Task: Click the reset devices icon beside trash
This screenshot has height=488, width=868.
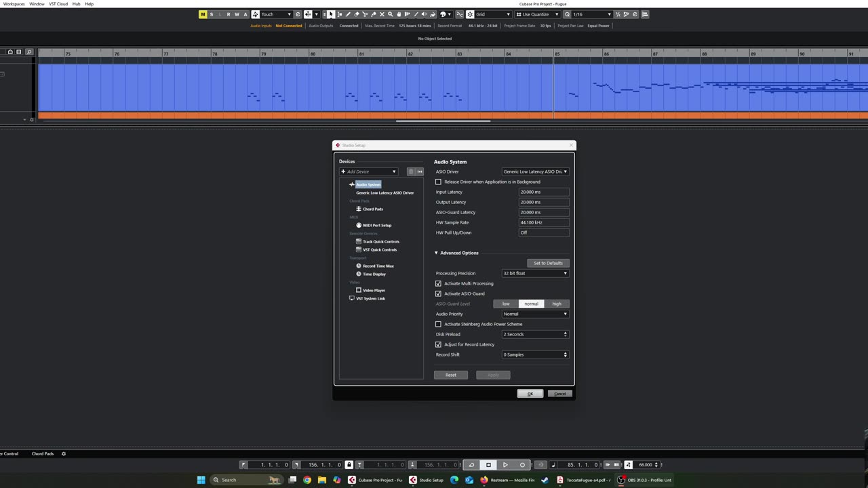Action: [x=419, y=171]
